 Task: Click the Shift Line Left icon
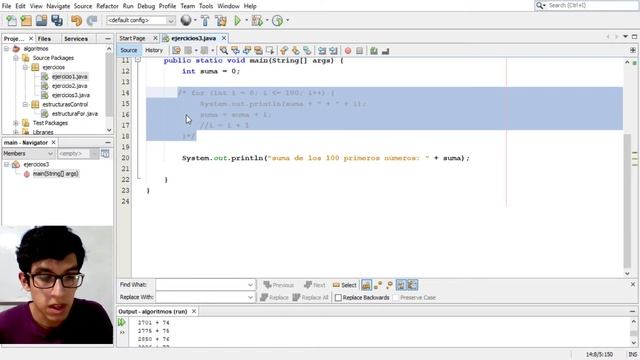point(322,51)
